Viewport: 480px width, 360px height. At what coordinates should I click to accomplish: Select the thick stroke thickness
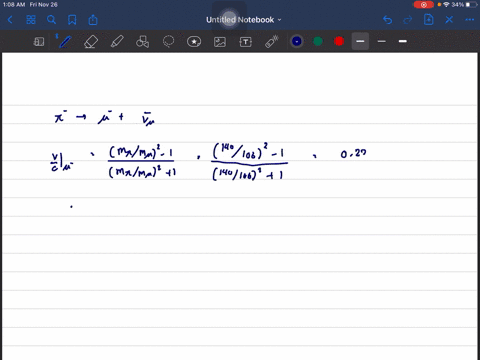point(403,41)
